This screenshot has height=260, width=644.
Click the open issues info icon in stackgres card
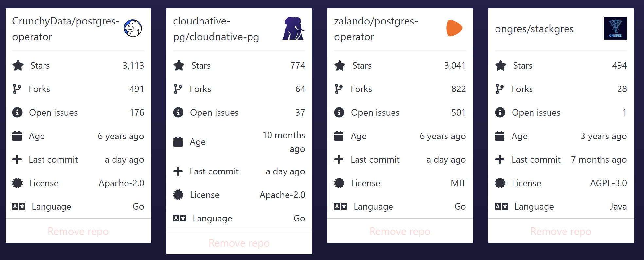[x=500, y=112]
